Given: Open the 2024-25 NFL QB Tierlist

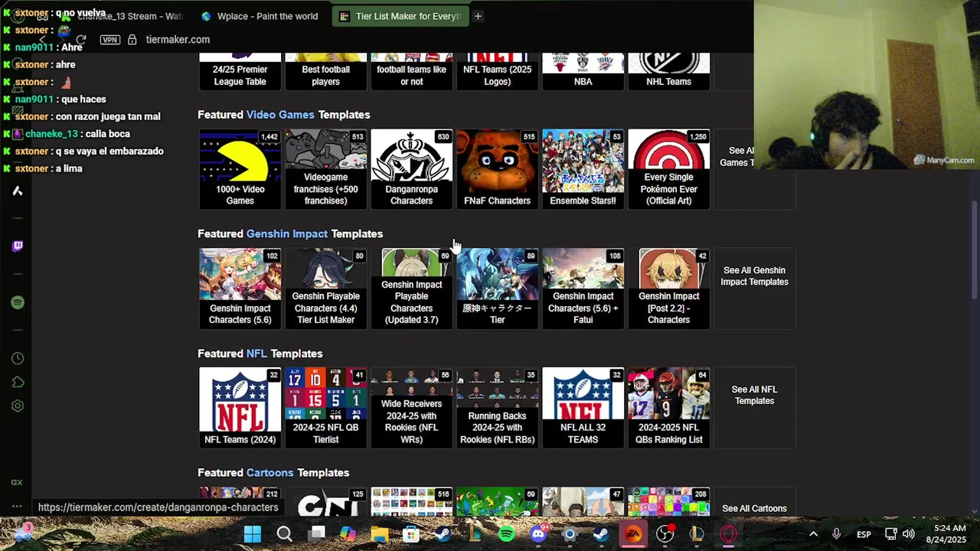Looking at the screenshot, I should coord(325,408).
